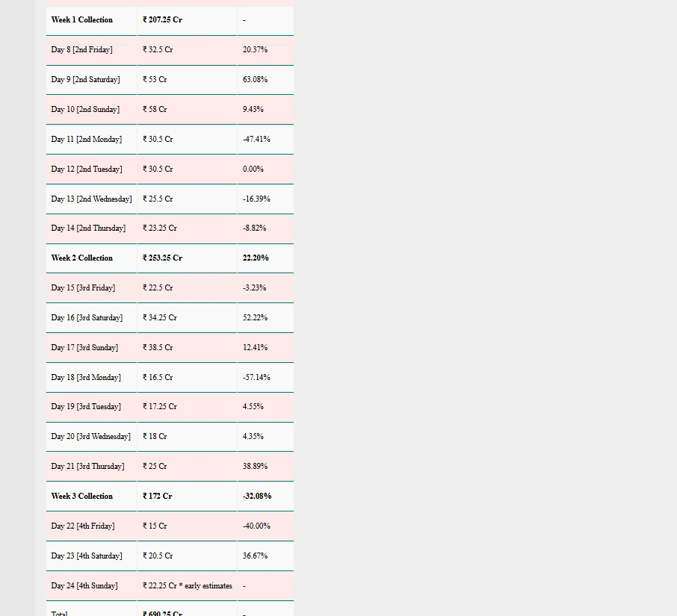Image resolution: width=677 pixels, height=616 pixels.
Task: Select the ₹ 207.25 Cr amount cell
Action: click(x=162, y=20)
